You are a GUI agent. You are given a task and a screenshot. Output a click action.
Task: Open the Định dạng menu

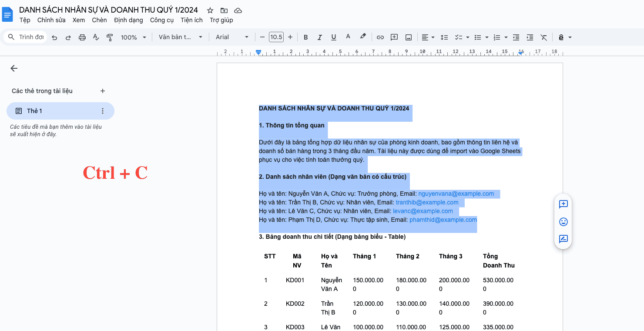pos(128,20)
